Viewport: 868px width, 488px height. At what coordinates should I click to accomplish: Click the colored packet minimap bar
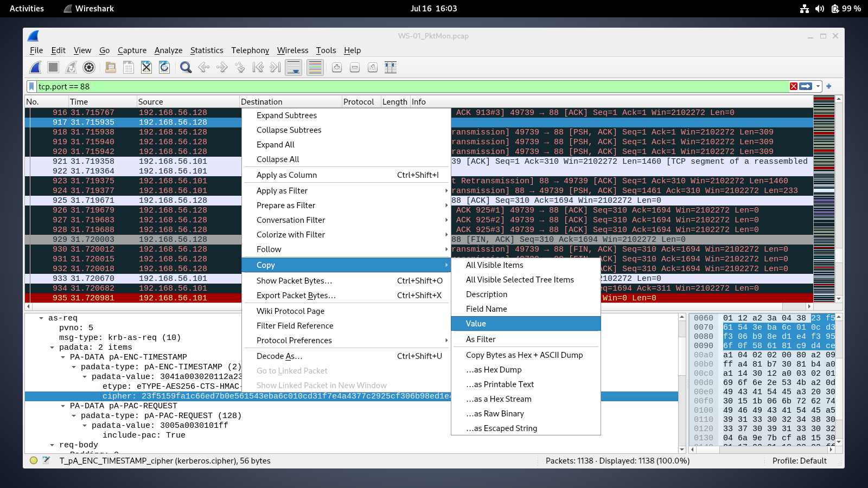pos(824,199)
